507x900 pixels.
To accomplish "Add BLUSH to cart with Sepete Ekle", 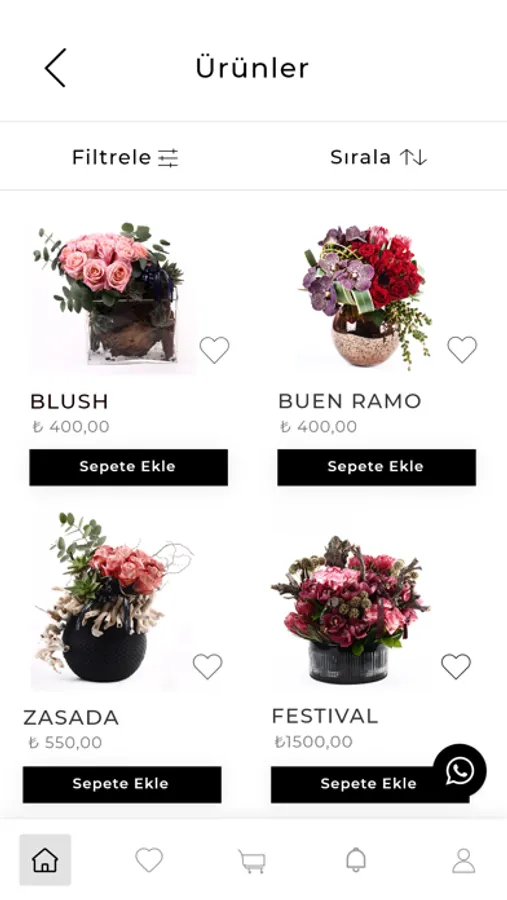I will (x=129, y=467).
